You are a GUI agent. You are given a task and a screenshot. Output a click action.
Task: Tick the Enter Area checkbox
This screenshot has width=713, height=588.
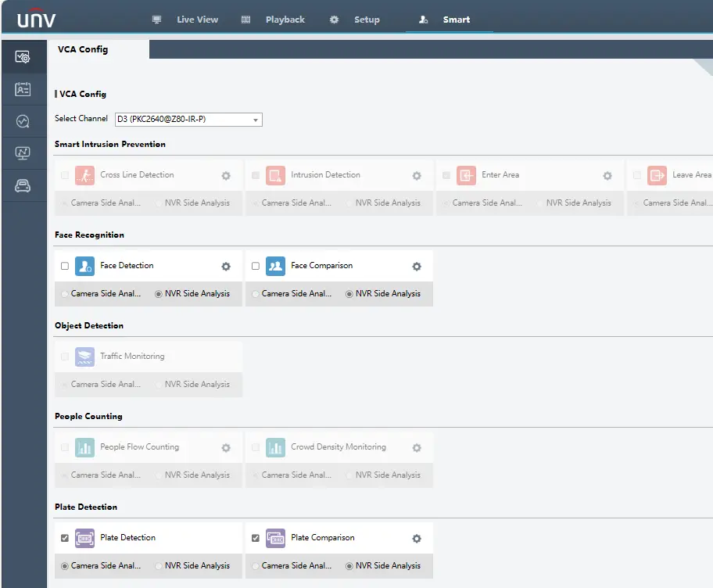click(x=446, y=175)
